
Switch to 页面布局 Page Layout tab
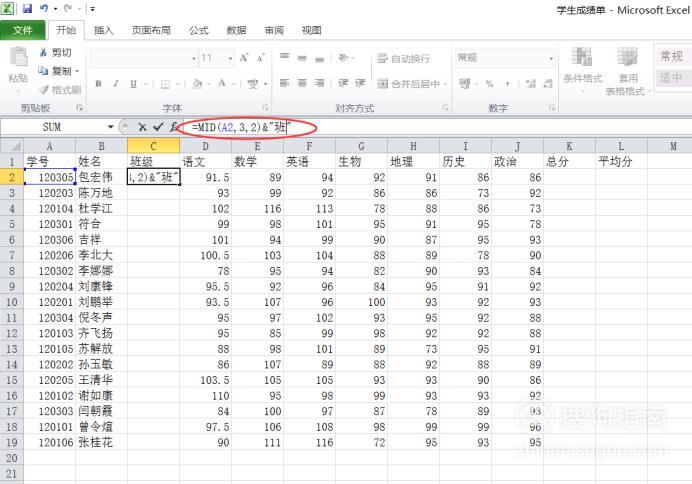151,30
